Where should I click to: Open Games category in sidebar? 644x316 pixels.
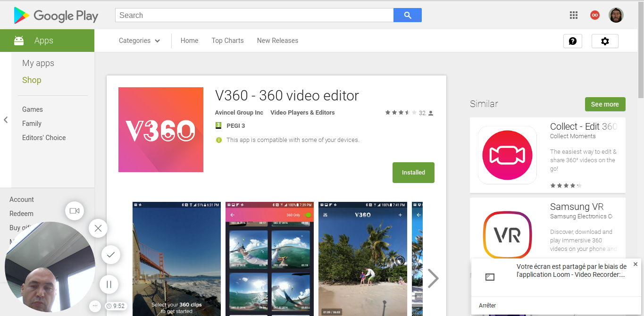33,109
